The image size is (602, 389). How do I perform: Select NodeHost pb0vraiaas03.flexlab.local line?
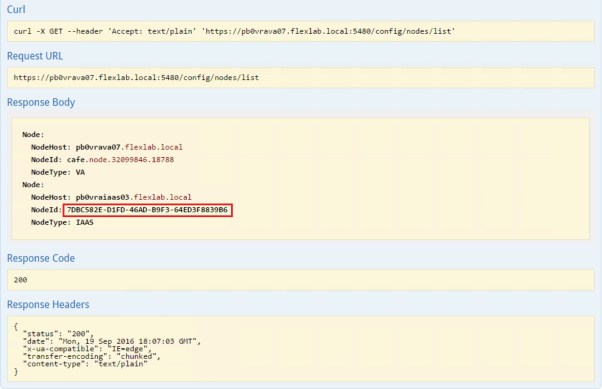point(111,197)
